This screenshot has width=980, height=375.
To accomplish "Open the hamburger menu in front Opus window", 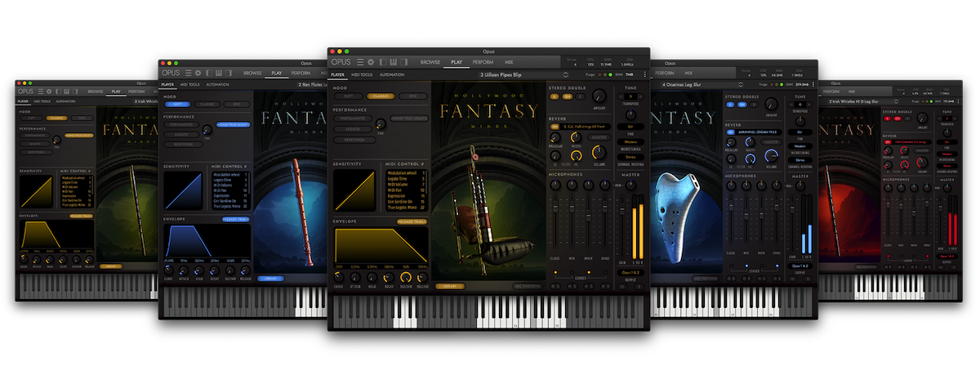I will pos(360,62).
